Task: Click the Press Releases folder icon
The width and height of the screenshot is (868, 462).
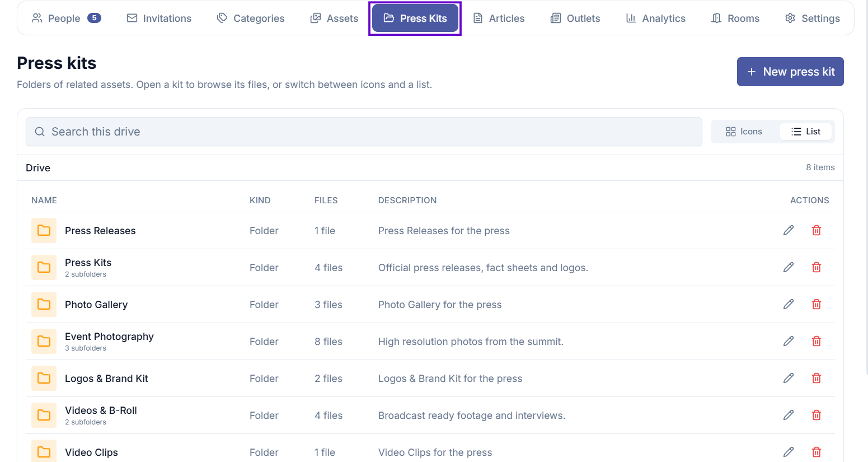Action: click(44, 230)
